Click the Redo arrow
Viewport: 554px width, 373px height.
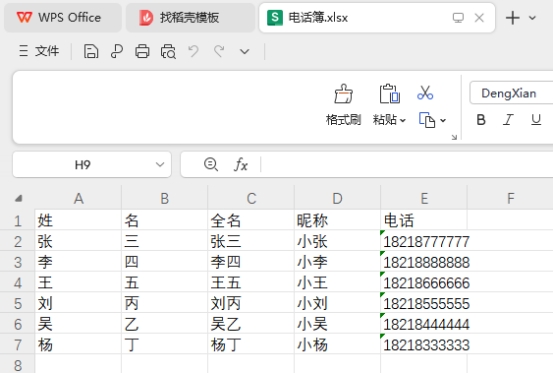219,51
